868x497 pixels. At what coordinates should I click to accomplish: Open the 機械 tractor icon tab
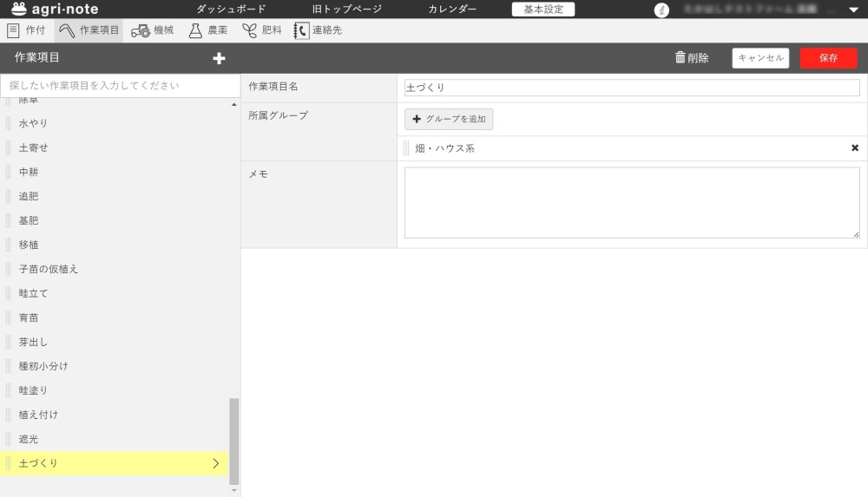point(140,30)
